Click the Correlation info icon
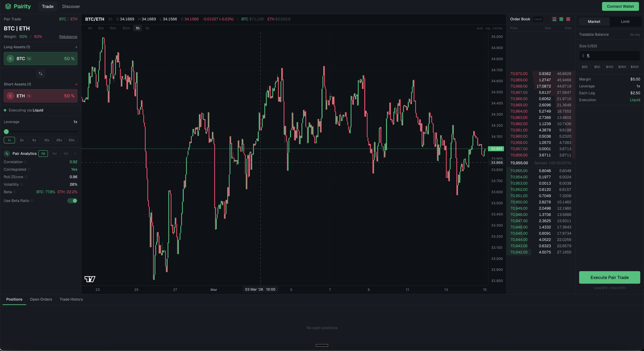This screenshot has width=644, height=351. click(26, 162)
